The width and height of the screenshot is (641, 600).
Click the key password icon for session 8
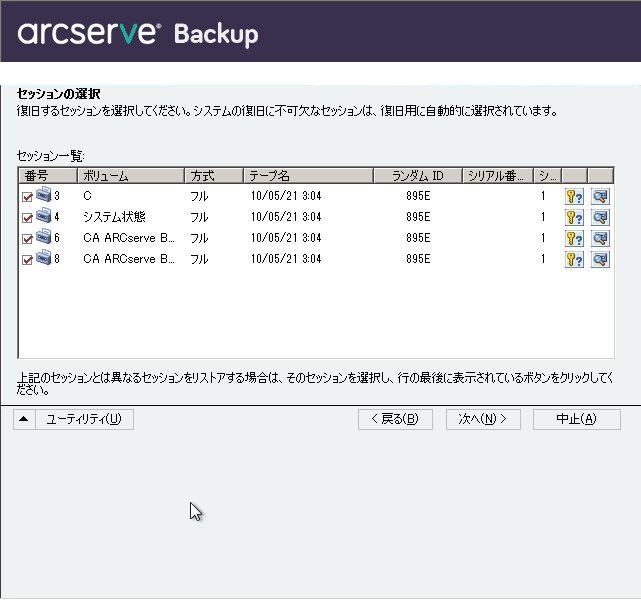tap(574, 259)
